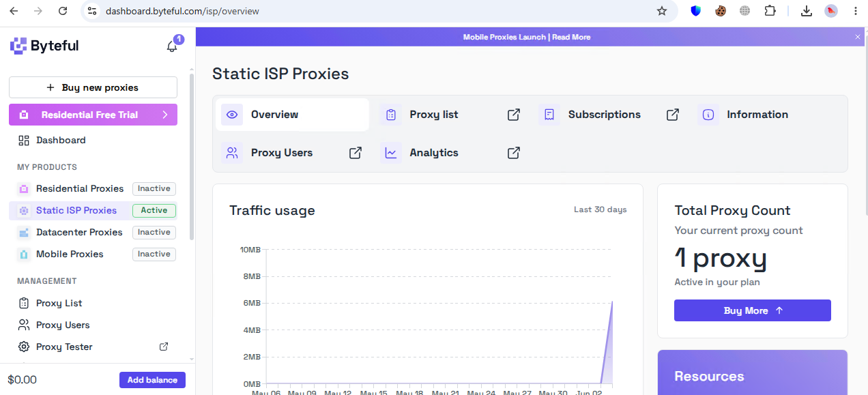Dismiss the Mobile Proxies Launch banner
The height and width of the screenshot is (395, 868).
[x=858, y=37]
